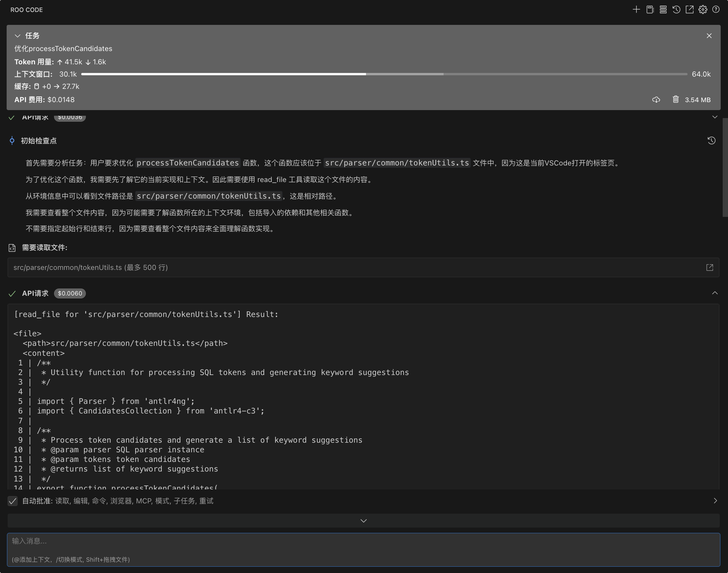Expand auto-approve options arrow
Viewport: 728px width, 573px height.
715,500
